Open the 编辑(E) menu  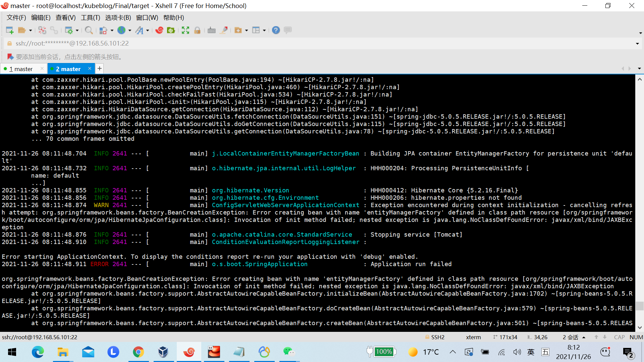pos(41,18)
